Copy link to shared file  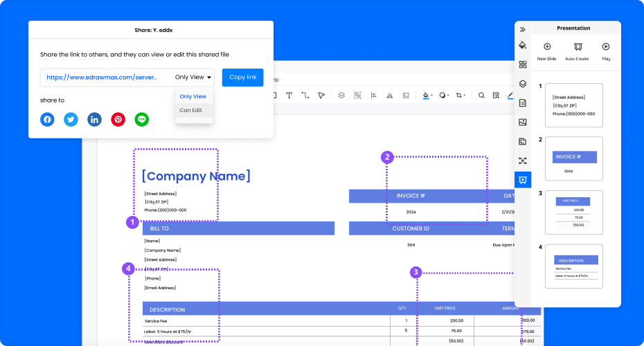243,78
